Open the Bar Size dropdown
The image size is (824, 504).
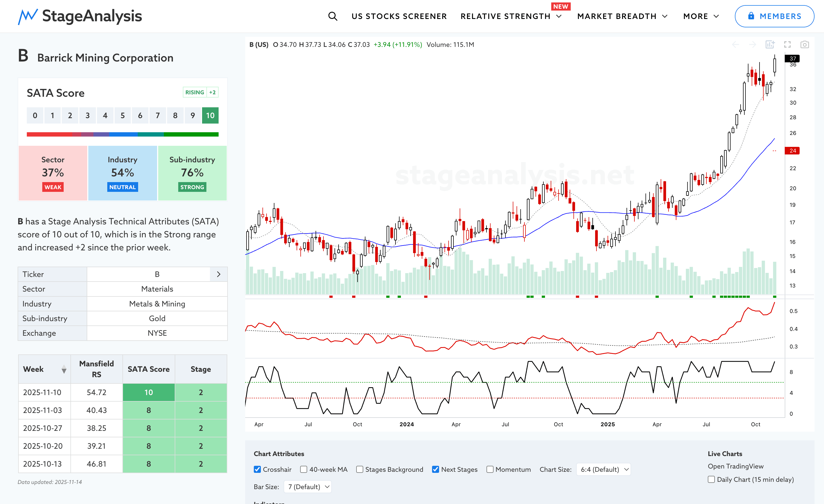308,487
